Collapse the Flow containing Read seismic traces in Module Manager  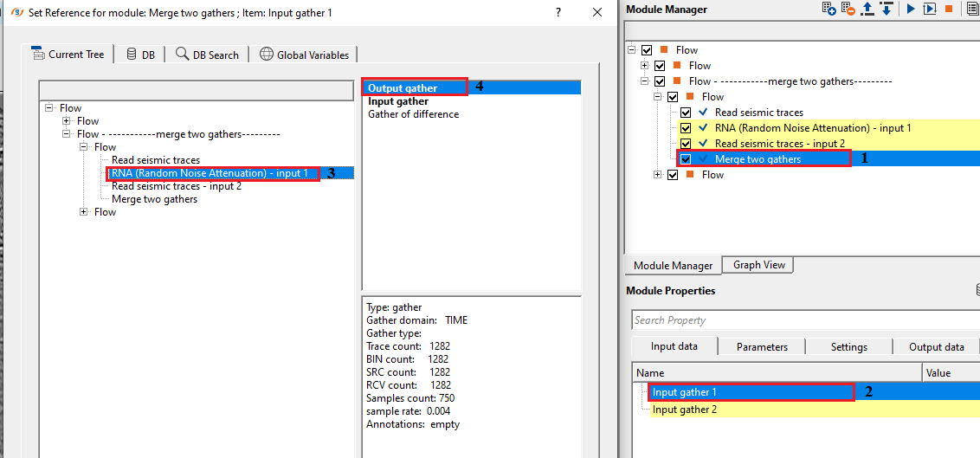pos(658,97)
